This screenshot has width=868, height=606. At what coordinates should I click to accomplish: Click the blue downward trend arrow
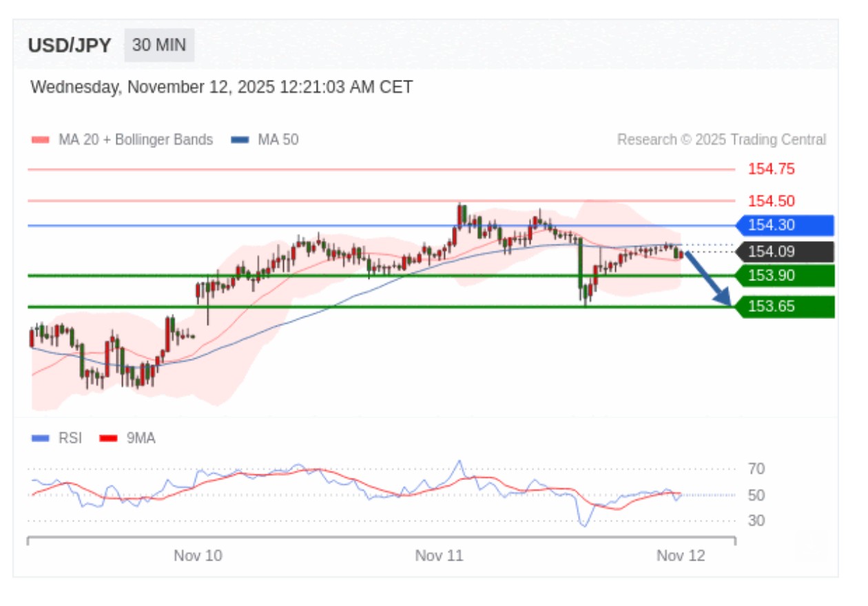click(708, 279)
